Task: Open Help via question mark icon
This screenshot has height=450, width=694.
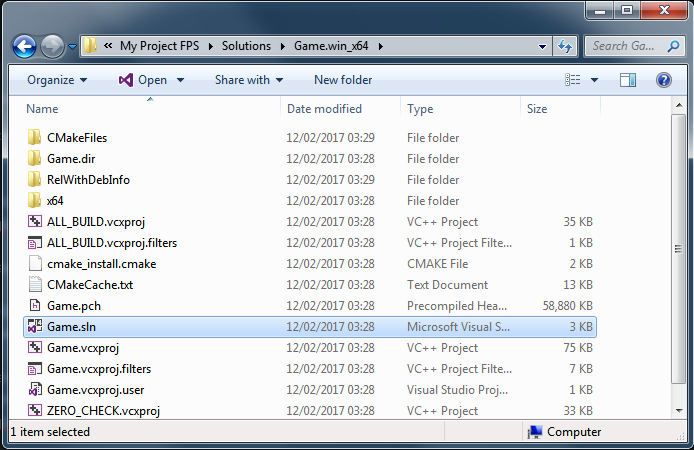Action: (663, 80)
